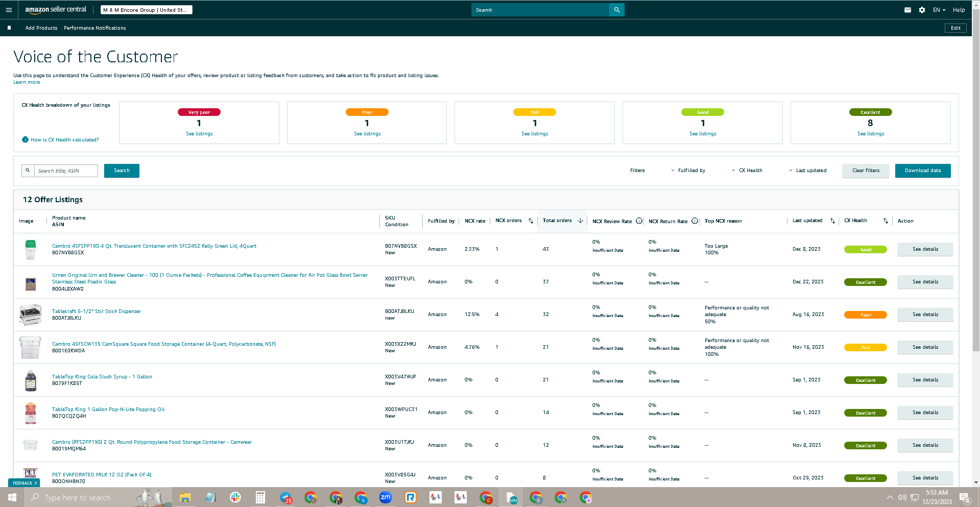Click the Popping Oil product thumbnail
The image size is (980, 507).
[31, 413]
